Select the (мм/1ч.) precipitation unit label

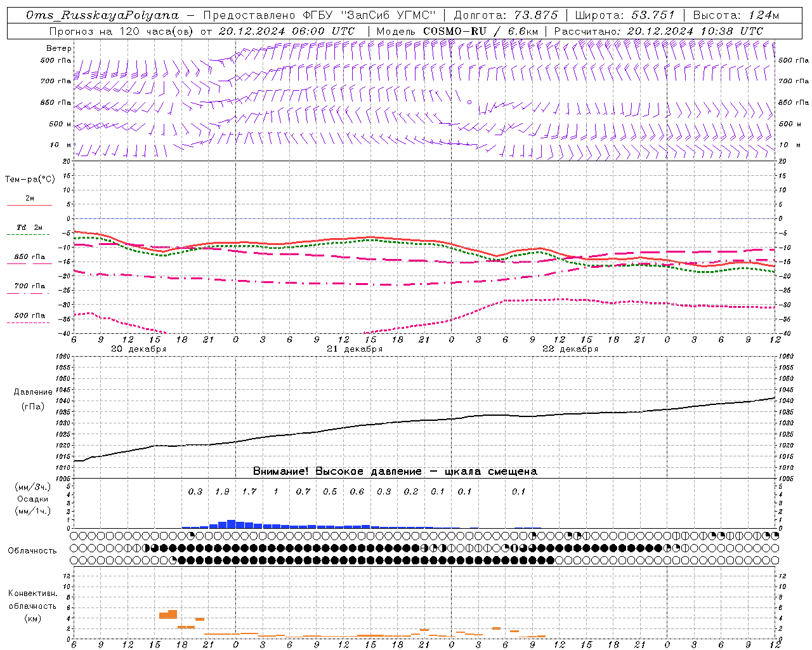click(x=32, y=511)
